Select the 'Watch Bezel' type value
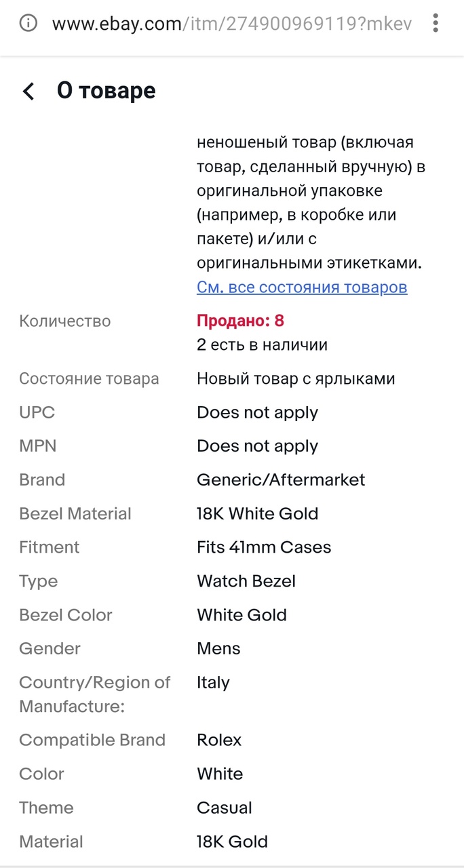Image resolution: width=464 pixels, height=868 pixels. pos(246,581)
